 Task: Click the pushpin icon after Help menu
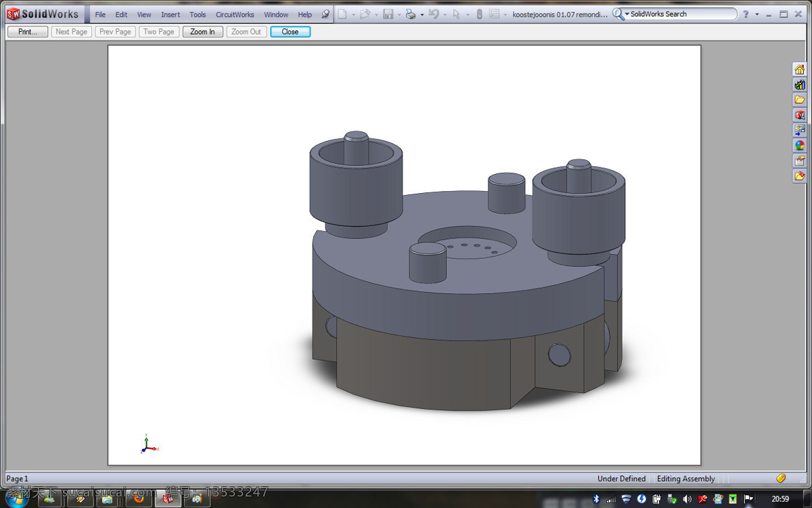(325, 14)
